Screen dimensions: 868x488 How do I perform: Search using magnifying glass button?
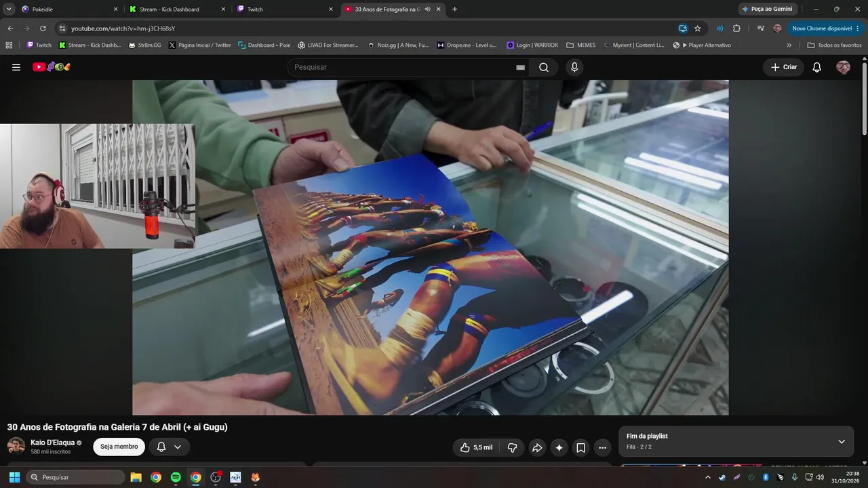coord(544,67)
